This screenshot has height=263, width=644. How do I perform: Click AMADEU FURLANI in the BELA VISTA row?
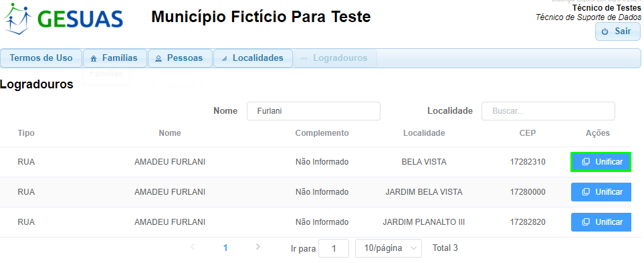tap(170, 162)
